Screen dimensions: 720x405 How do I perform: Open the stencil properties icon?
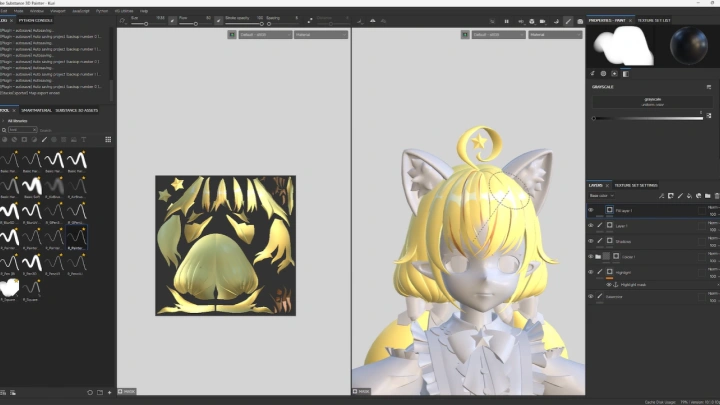[x=614, y=73]
